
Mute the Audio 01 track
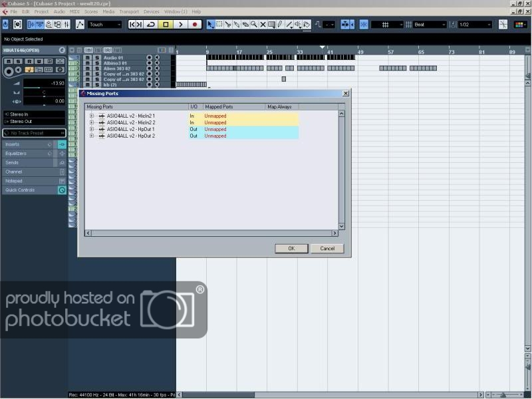[x=88, y=58]
